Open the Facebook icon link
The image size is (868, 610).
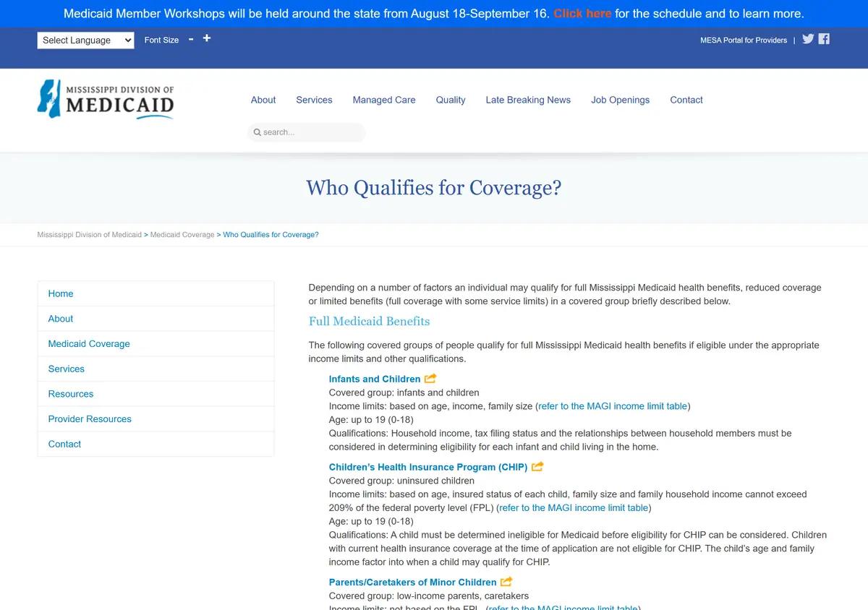pos(824,39)
